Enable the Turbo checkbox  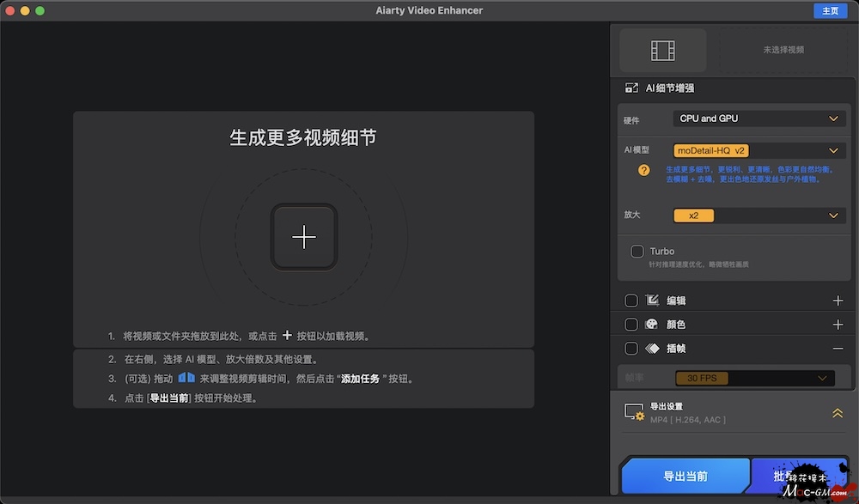pos(637,252)
